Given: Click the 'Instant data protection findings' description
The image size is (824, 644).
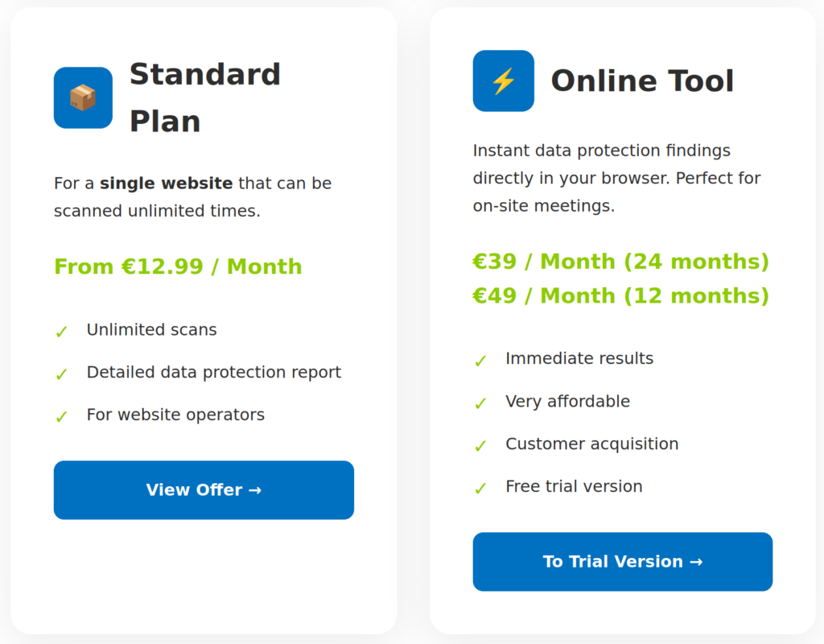Looking at the screenshot, I should pyautogui.click(x=601, y=151).
